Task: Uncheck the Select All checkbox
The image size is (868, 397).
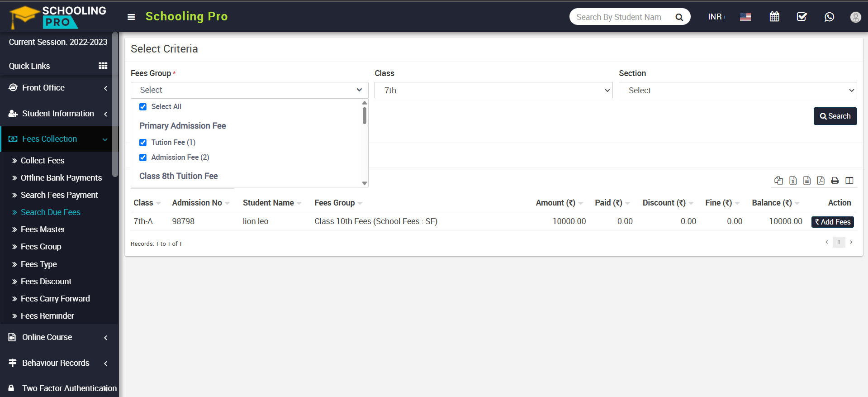Action: coord(143,107)
